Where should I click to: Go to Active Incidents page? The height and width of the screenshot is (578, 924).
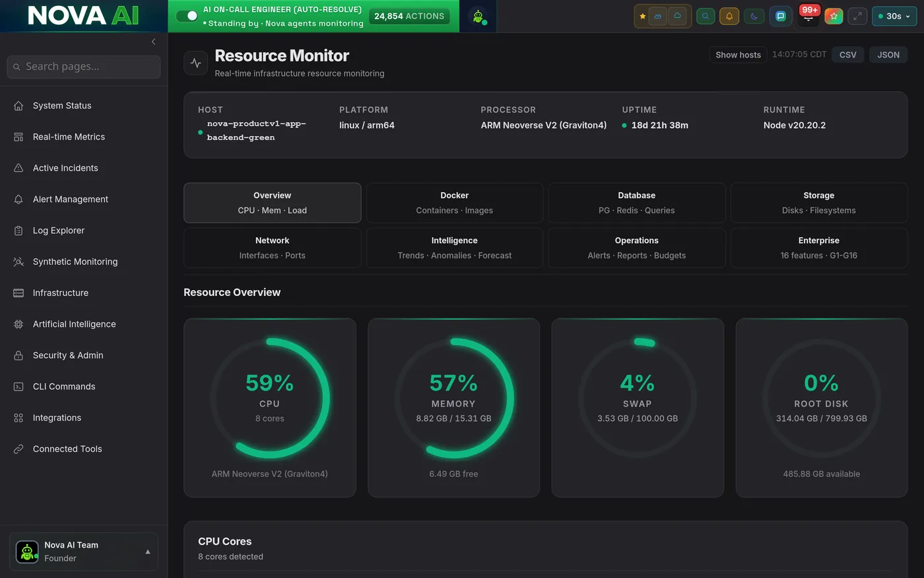[84, 168]
